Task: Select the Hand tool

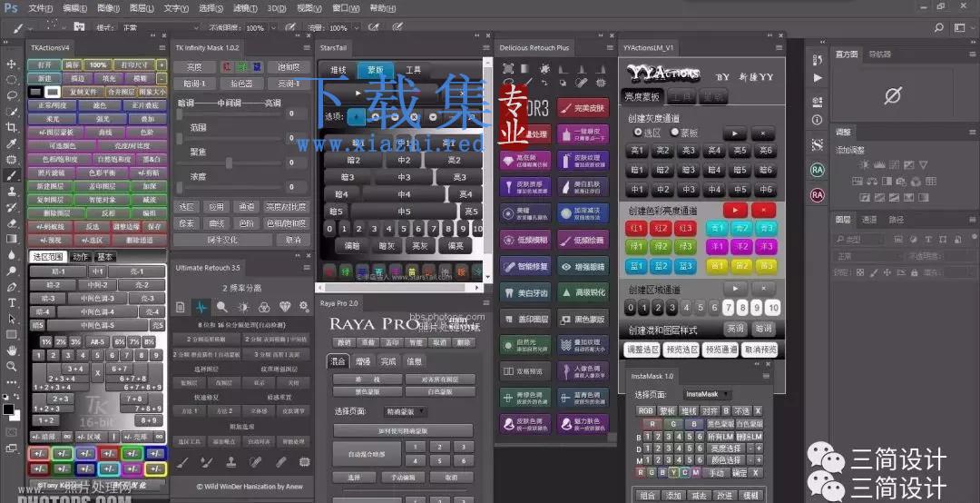Action: coord(11,350)
